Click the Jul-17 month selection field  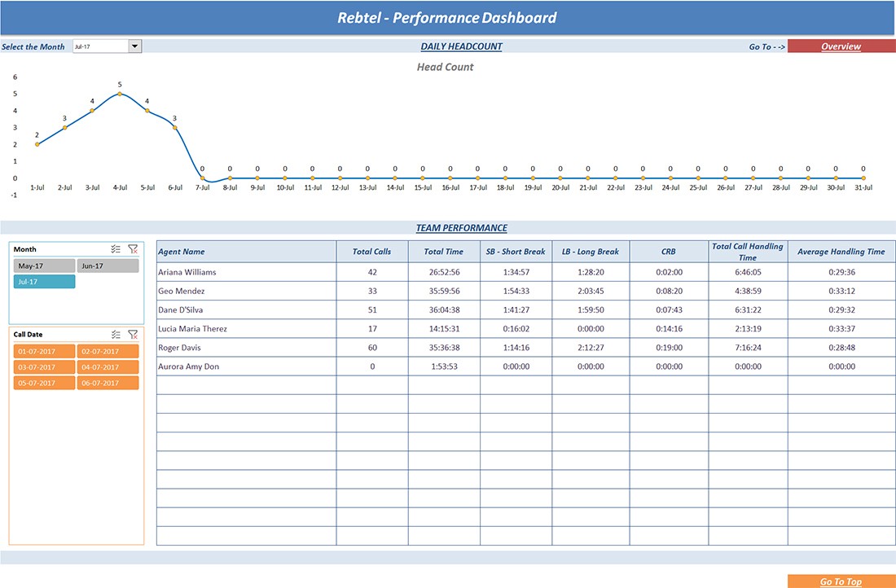pos(100,46)
